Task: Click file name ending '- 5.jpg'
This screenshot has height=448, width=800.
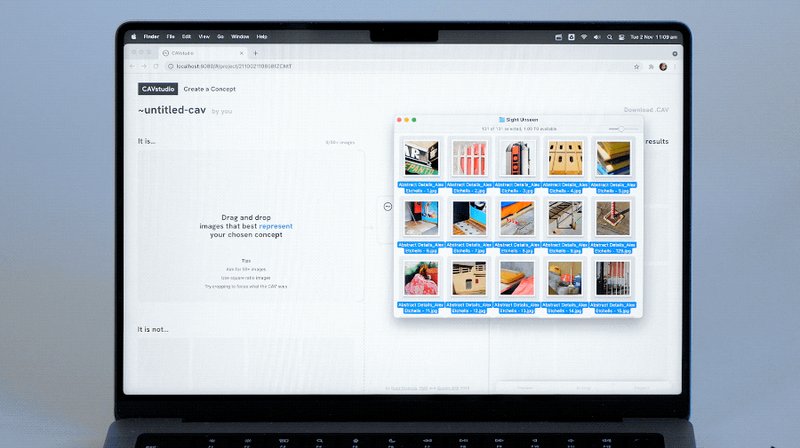Action: (x=613, y=188)
